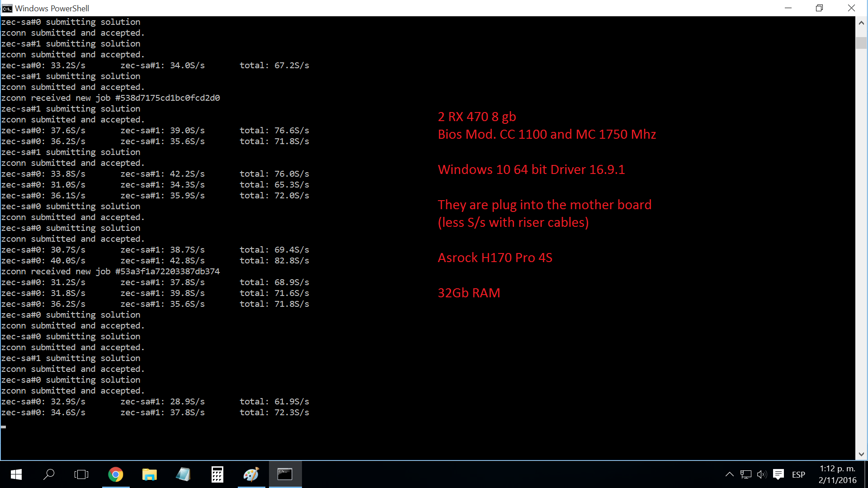Click the job ID #53a3f1a72203387db374 line
The width and height of the screenshot is (868, 488).
click(110, 272)
